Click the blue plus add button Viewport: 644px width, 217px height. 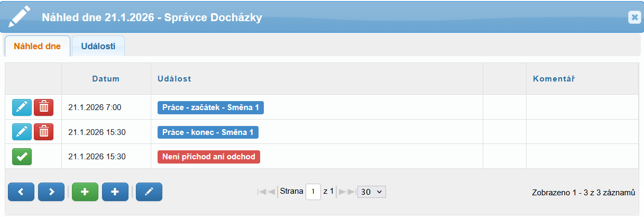[115, 192]
